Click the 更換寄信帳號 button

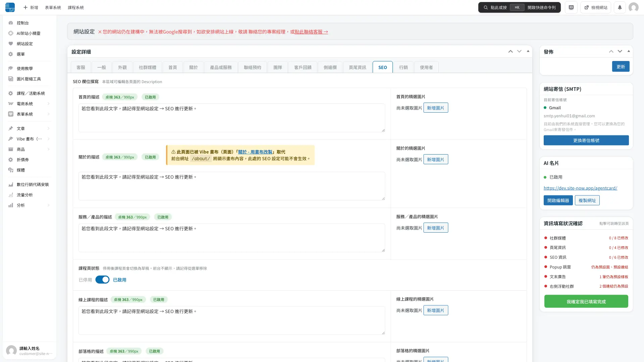pyautogui.click(x=586, y=140)
